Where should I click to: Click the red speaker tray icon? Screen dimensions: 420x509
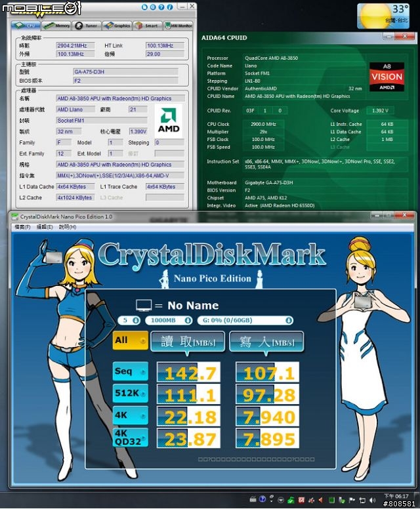click(x=321, y=500)
